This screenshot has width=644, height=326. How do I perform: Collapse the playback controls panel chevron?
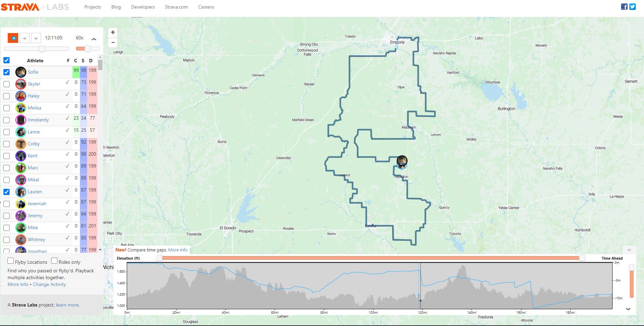click(94, 39)
